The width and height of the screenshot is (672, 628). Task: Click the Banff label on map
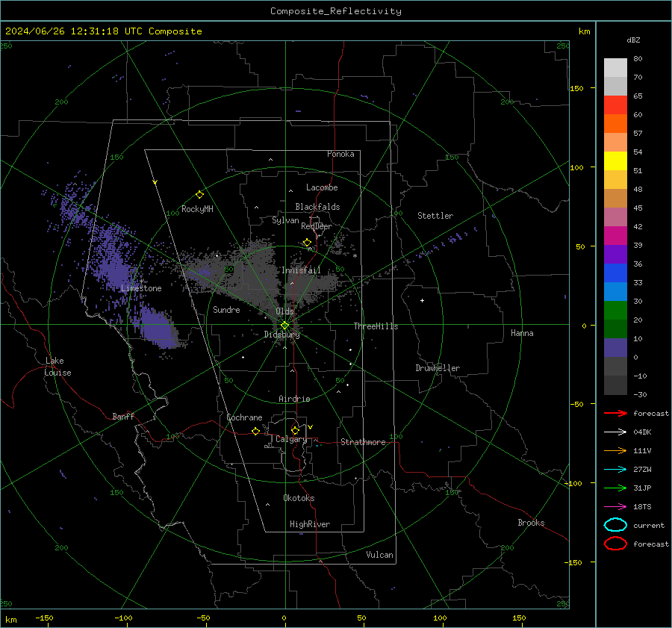(x=123, y=416)
